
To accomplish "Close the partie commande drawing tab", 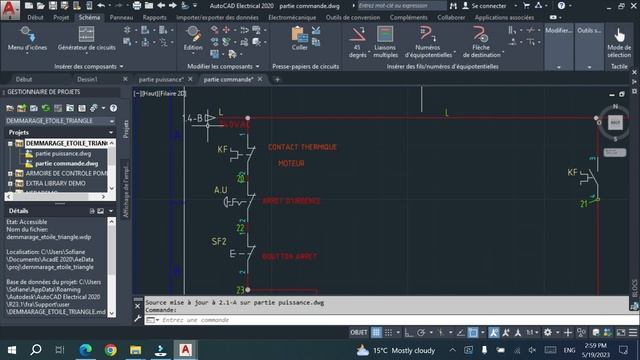I will [260, 79].
